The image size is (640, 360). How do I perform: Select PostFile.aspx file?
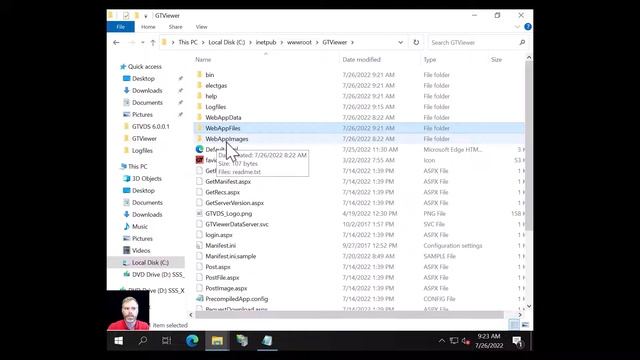click(x=222, y=278)
